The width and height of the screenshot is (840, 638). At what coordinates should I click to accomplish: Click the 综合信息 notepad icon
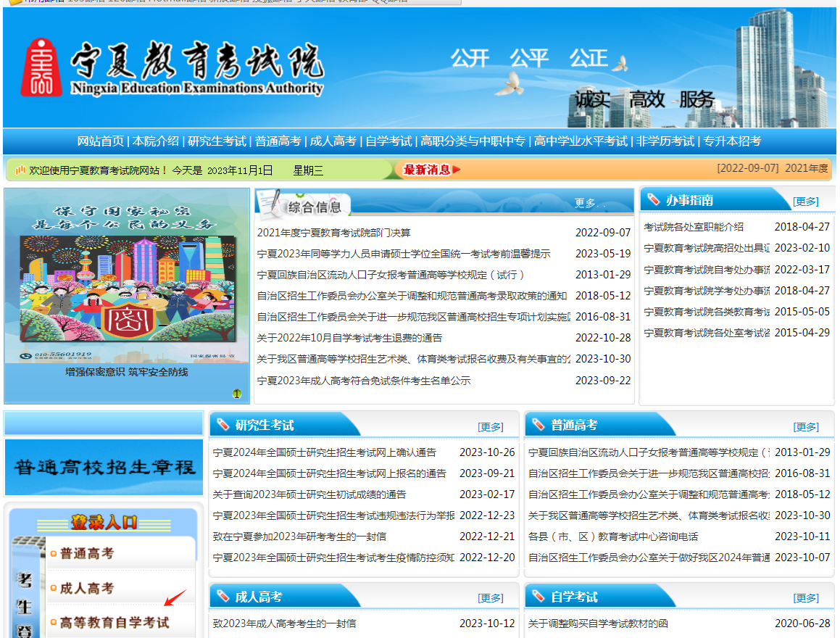point(270,203)
